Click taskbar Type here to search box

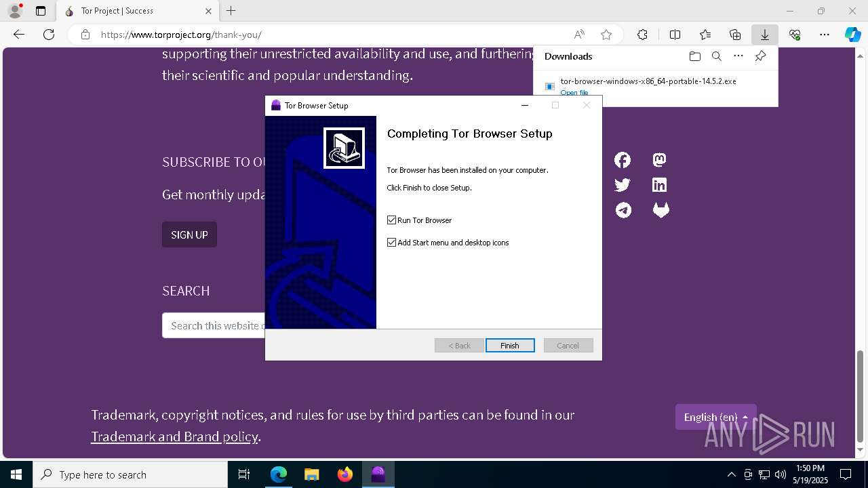click(x=130, y=474)
